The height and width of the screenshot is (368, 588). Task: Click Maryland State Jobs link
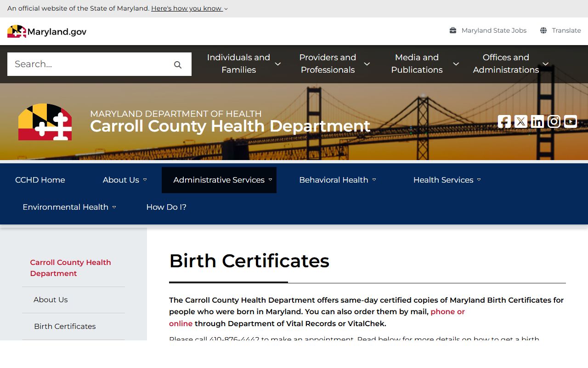(x=494, y=30)
